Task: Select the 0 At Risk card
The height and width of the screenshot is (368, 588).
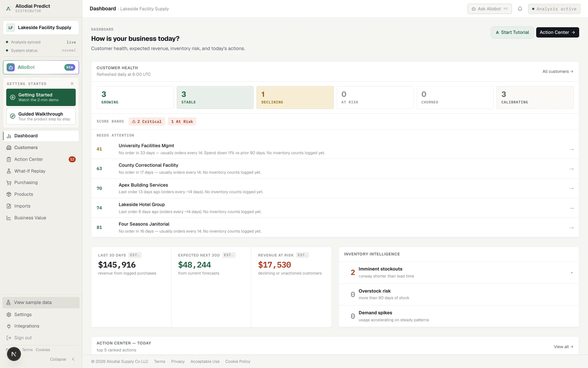Action: click(375, 98)
